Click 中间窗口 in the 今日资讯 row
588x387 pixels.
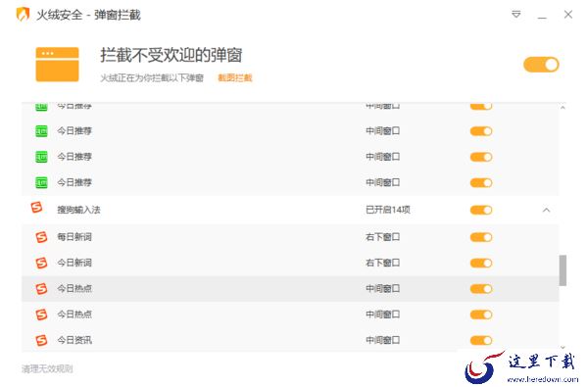click(x=382, y=340)
